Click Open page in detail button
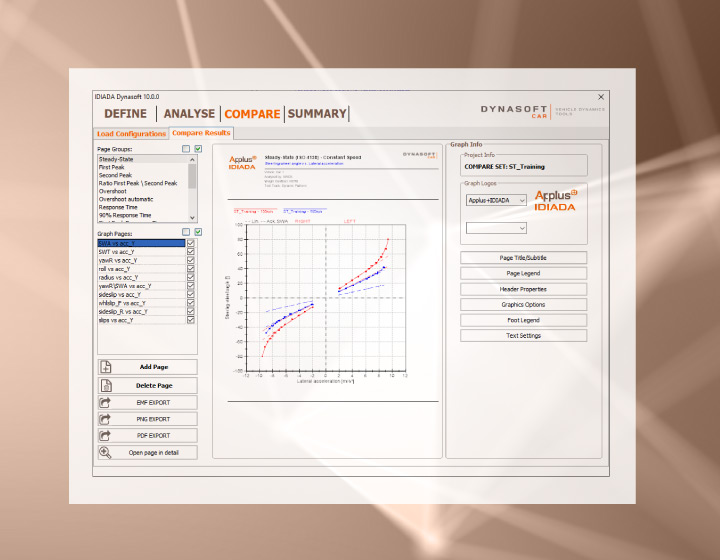The width and height of the screenshot is (720, 560). click(x=147, y=453)
